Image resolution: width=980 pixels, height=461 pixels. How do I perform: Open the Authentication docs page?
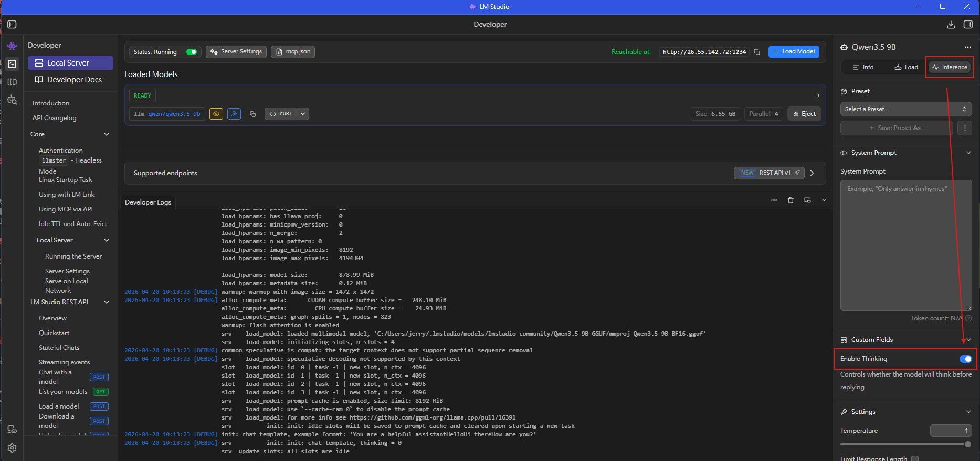[61, 151]
